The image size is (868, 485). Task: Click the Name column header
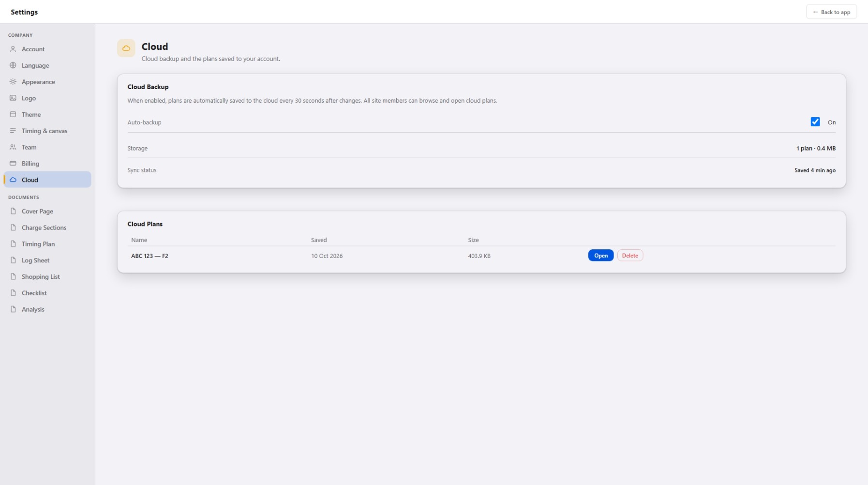click(x=139, y=240)
